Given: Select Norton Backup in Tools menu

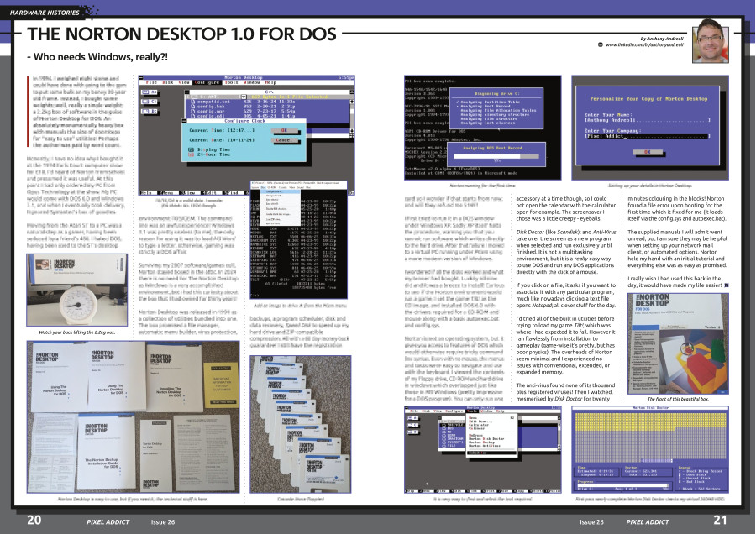Looking at the screenshot, I should (481, 442).
